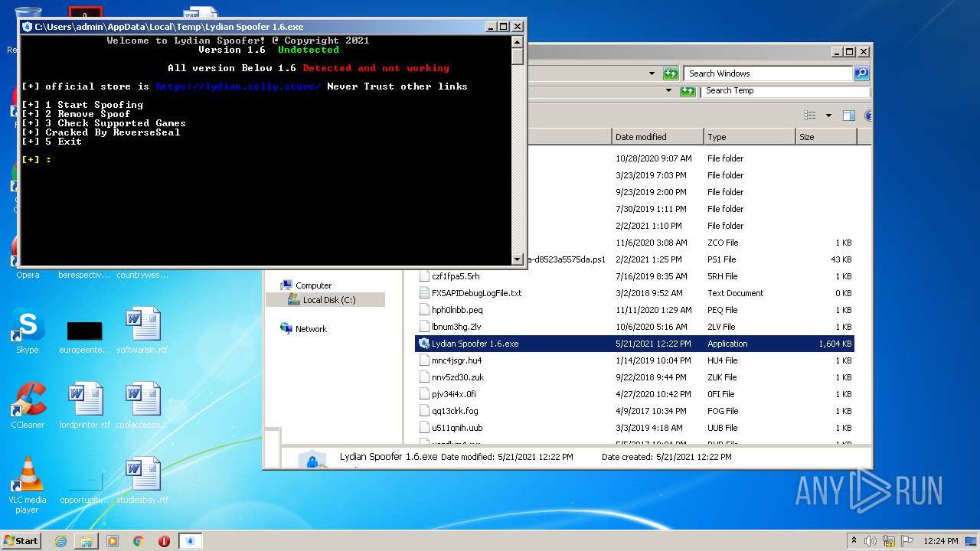The height and width of the screenshot is (551, 980).
Task: Open the volume speaker tray icon
Action: pos(870,541)
